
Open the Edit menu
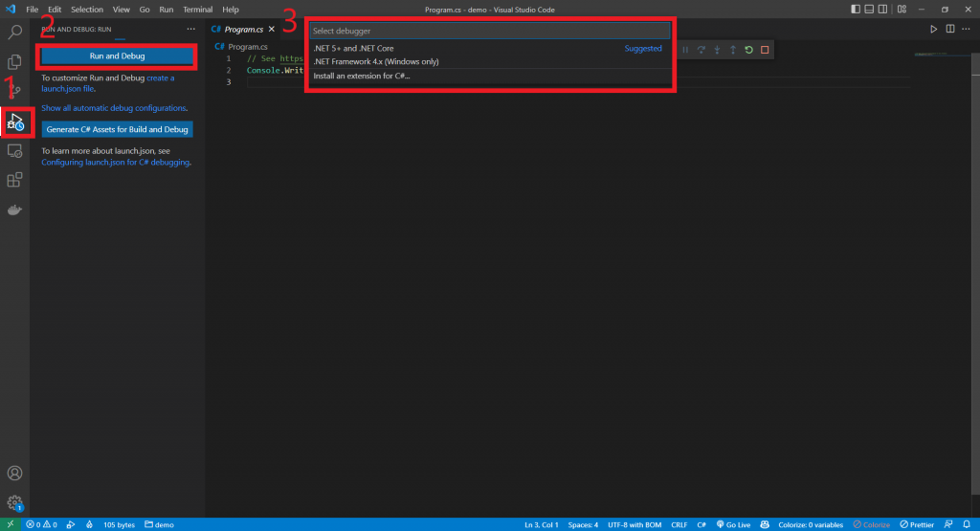[x=55, y=10]
